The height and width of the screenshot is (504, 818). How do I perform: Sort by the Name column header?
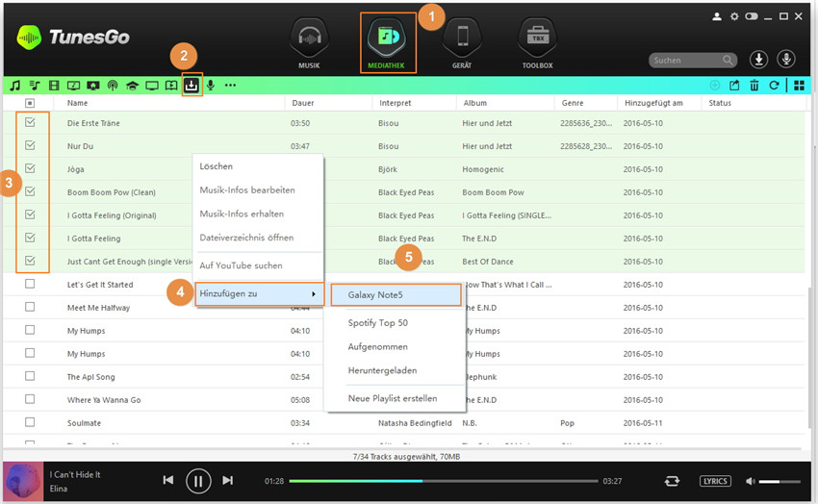click(77, 103)
